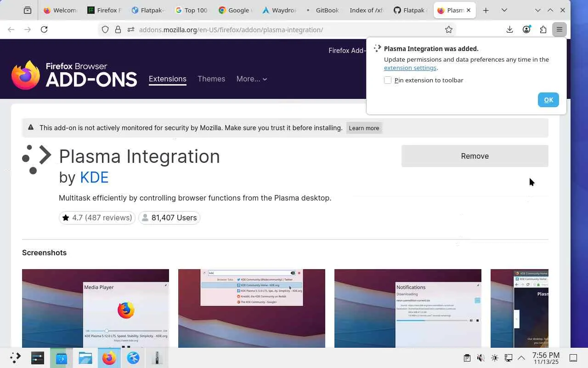Click the 81,407 Users badge
Viewport: 588px width, 368px height.
coord(169,218)
